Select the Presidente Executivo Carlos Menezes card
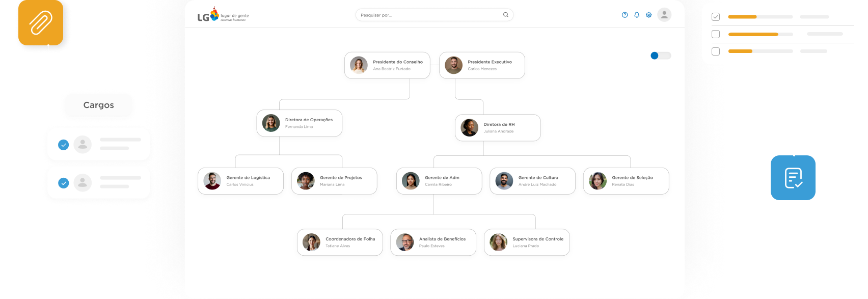Screen dimensions: 868x299 point(482,65)
